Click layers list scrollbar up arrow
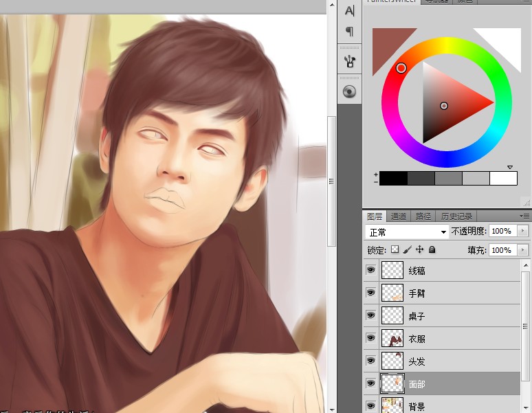The height and width of the screenshot is (413, 532). 526,265
